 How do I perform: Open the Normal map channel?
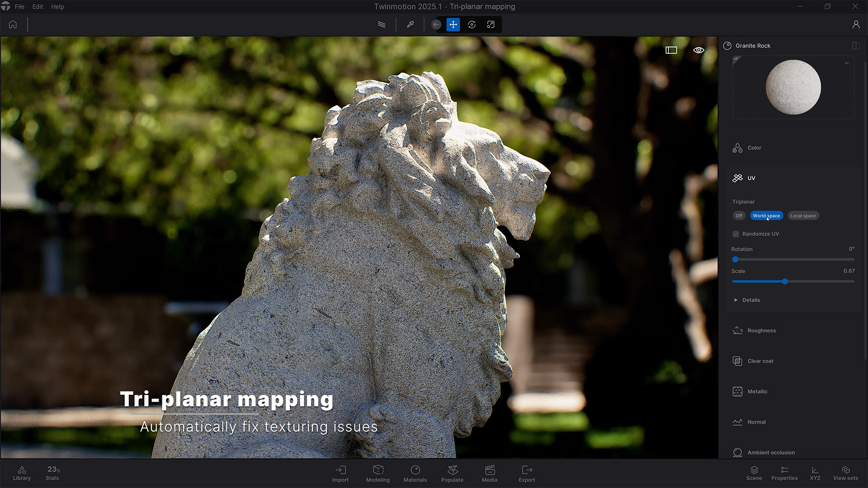tap(757, 422)
